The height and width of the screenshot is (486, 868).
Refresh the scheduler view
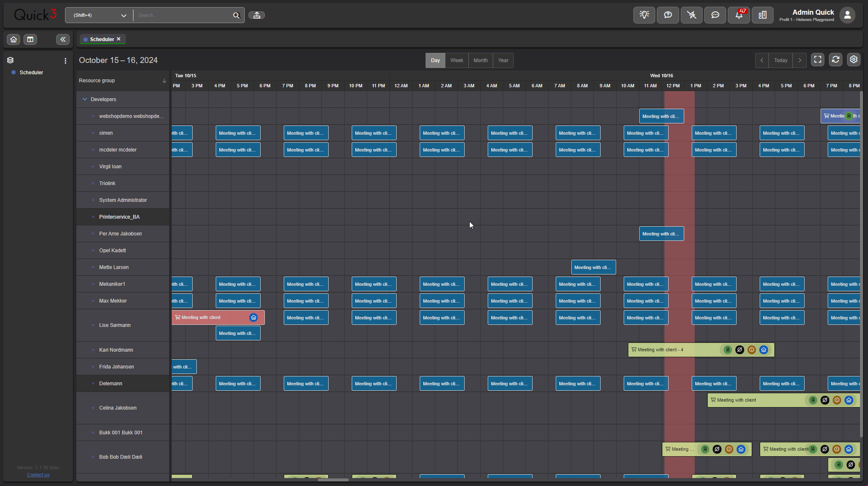pos(836,60)
